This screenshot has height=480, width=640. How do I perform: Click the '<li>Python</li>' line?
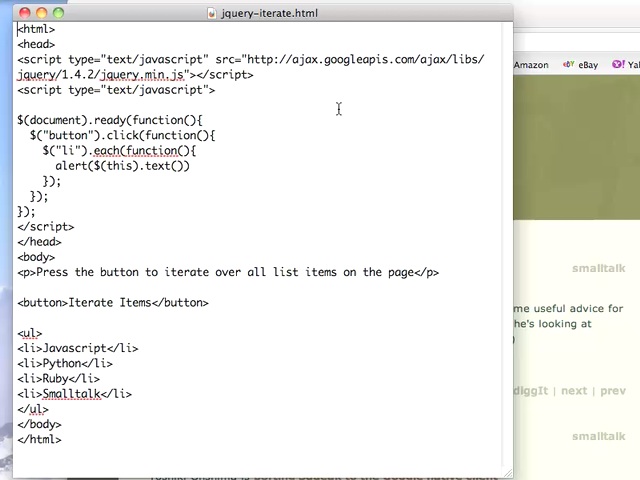(65, 363)
